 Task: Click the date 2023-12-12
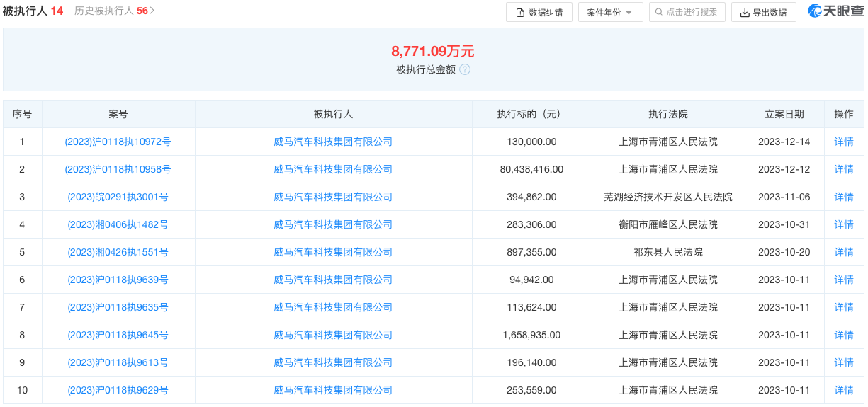pyautogui.click(x=784, y=169)
